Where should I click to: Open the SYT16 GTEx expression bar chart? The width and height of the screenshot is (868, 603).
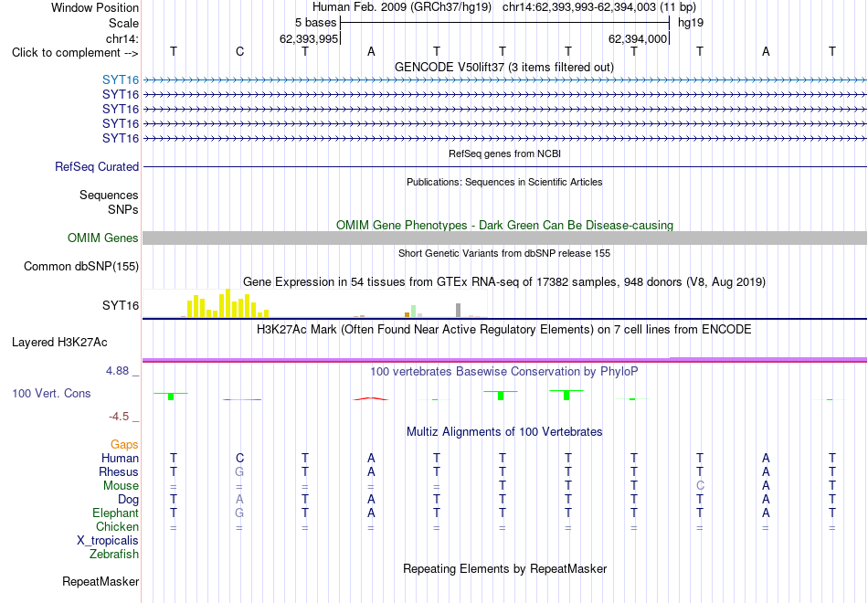click(315, 303)
